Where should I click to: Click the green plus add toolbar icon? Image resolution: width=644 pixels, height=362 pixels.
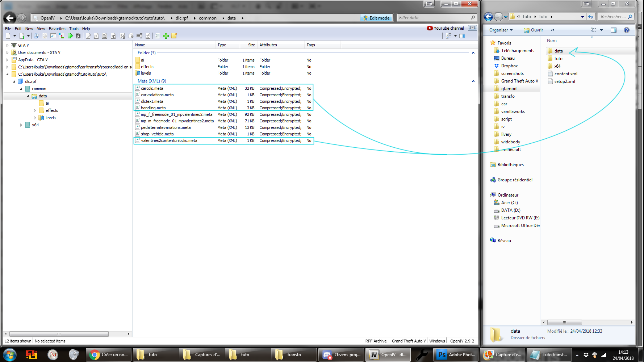(166, 36)
